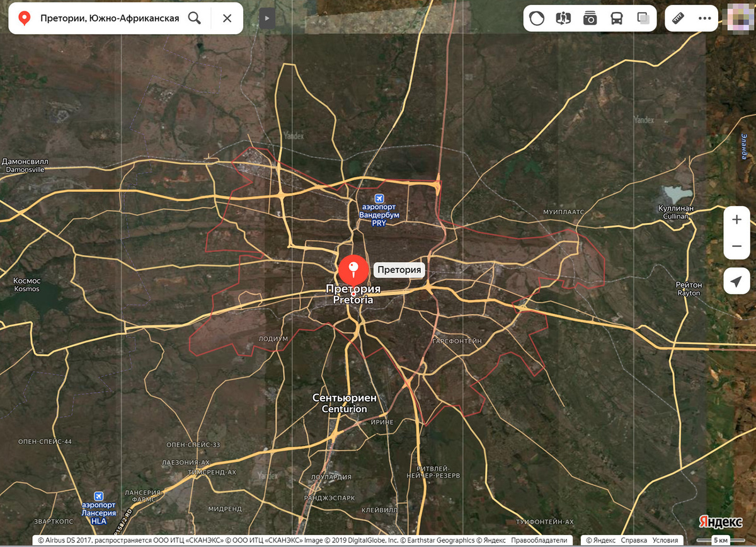Screen dimensions: 756x547
Task: Click the Претория label tooltip
Action: [399, 270]
